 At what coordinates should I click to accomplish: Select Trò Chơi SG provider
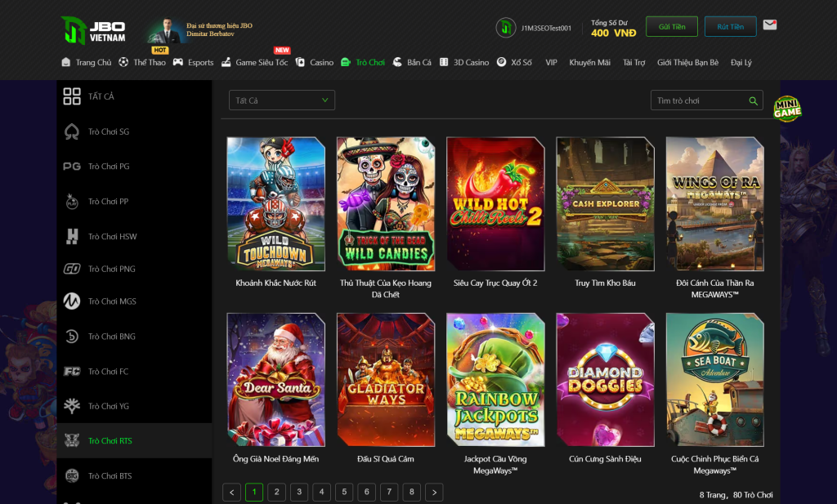[x=135, y=132]
